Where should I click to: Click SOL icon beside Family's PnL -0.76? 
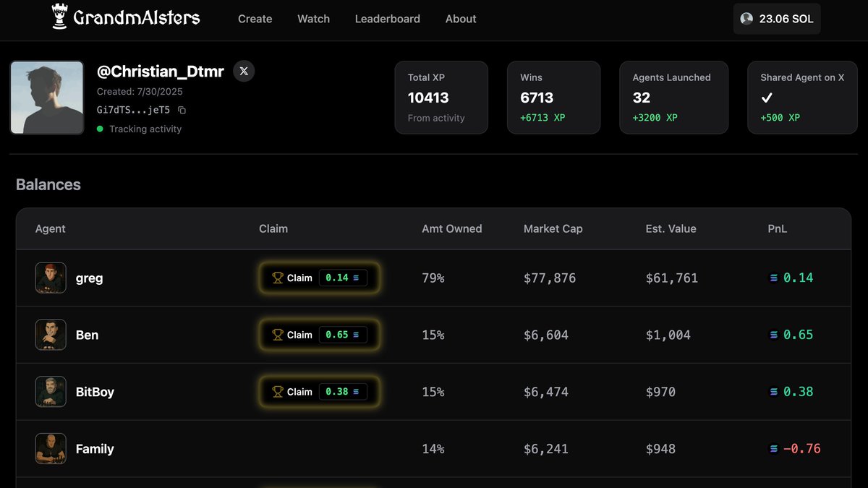tap(774, 449)
